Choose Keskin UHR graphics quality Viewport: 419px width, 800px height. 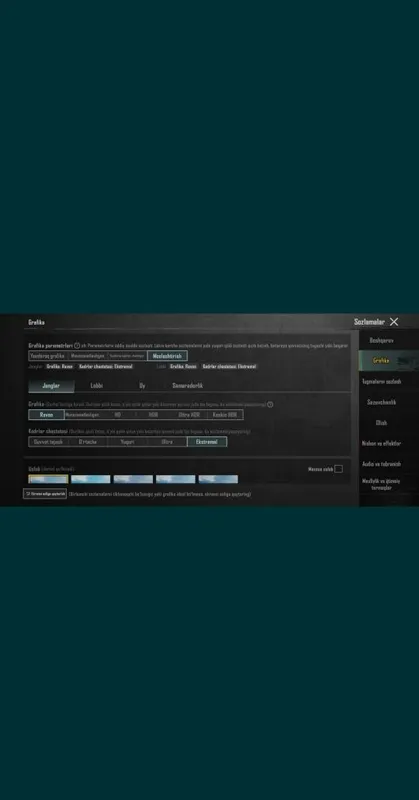(x=225, y=415)
